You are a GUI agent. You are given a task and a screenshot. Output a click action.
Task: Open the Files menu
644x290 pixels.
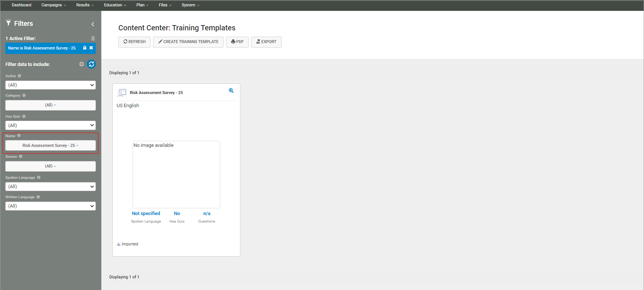tap(165, 5)
